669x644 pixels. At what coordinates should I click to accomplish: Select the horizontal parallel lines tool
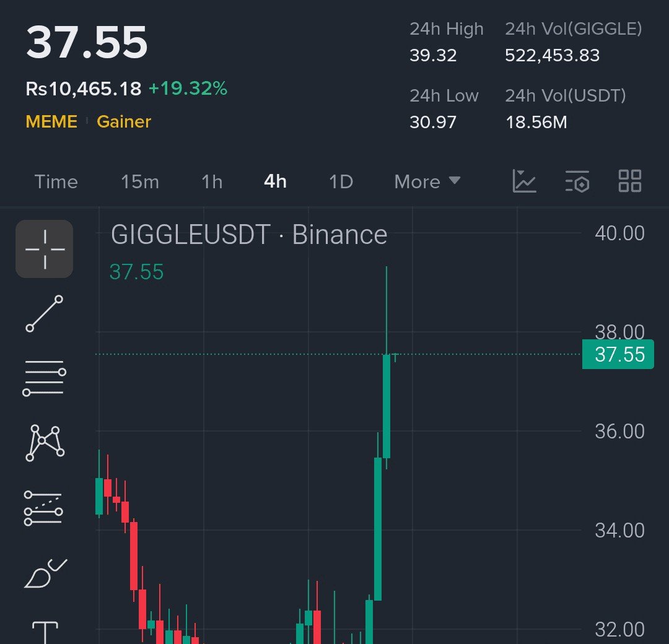tap(45, 378)
